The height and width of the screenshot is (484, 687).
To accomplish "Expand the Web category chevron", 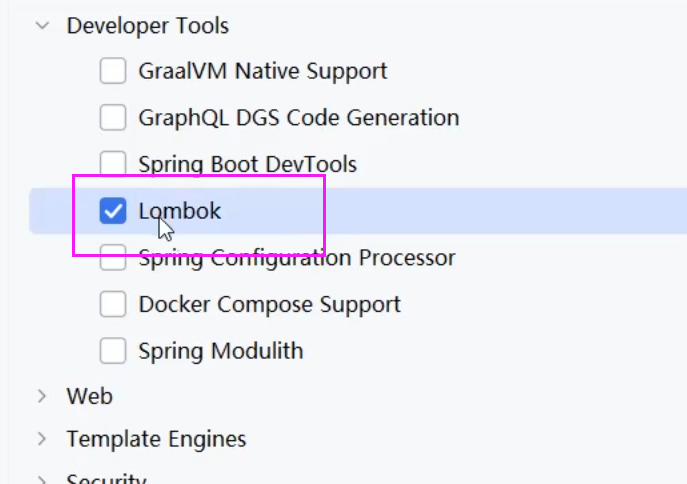I will click(42, 396).
